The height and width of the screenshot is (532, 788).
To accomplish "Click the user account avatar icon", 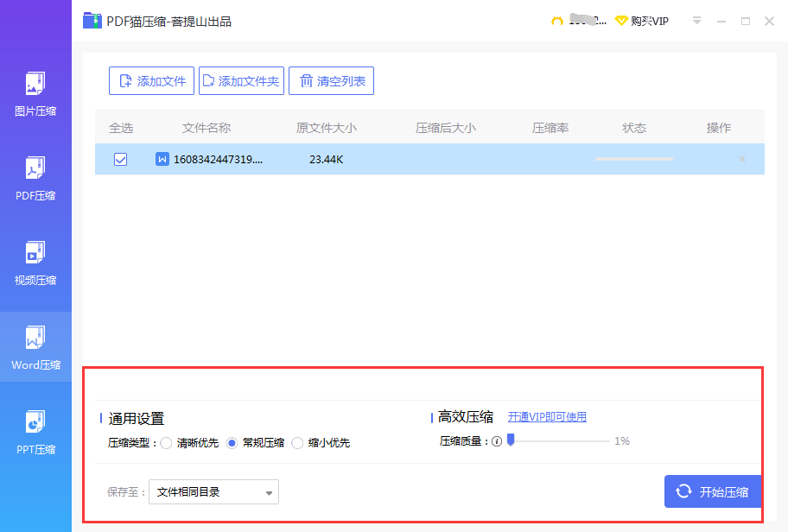I will pos(556,21).
